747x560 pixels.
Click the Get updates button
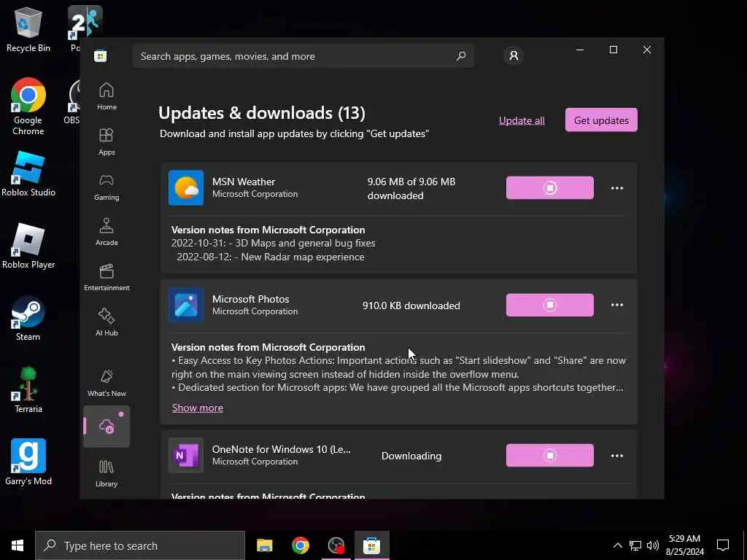click(x=601, y=120)
